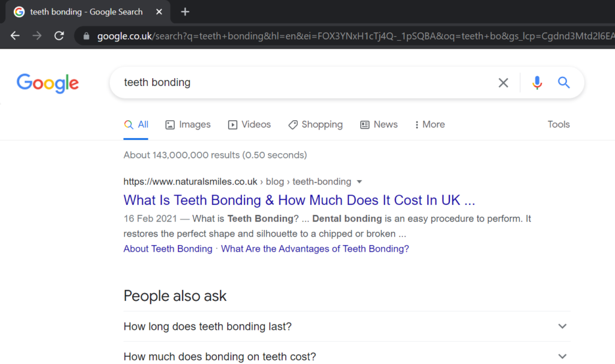Screen dimensions: 615x364
Task: Click the padlock site security icon
Action: (x=86, y=36)
